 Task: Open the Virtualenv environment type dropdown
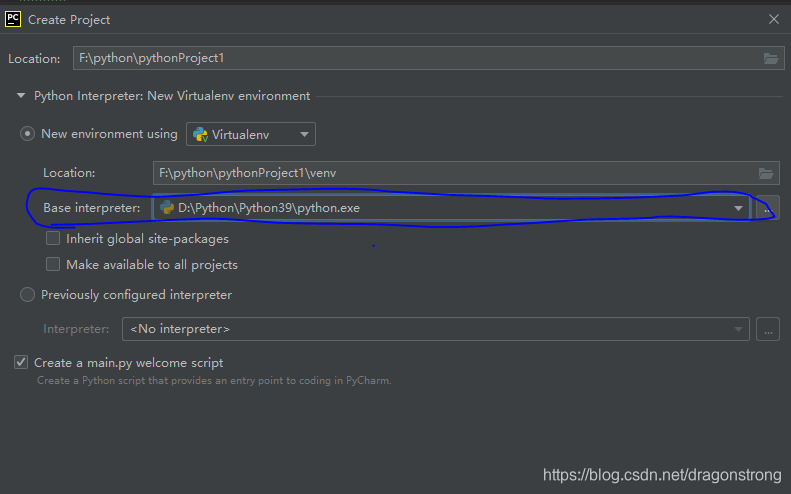pos(251,134)
